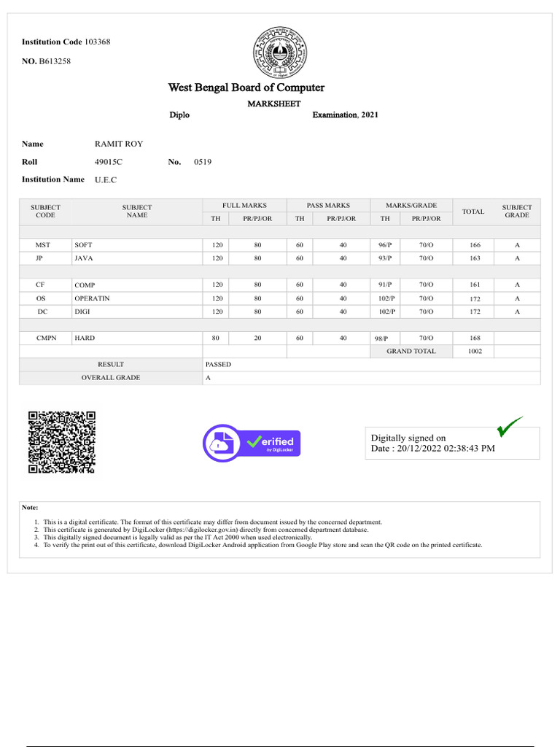Click theory marks 96/P in SOFT row

(x=385, y=245)
